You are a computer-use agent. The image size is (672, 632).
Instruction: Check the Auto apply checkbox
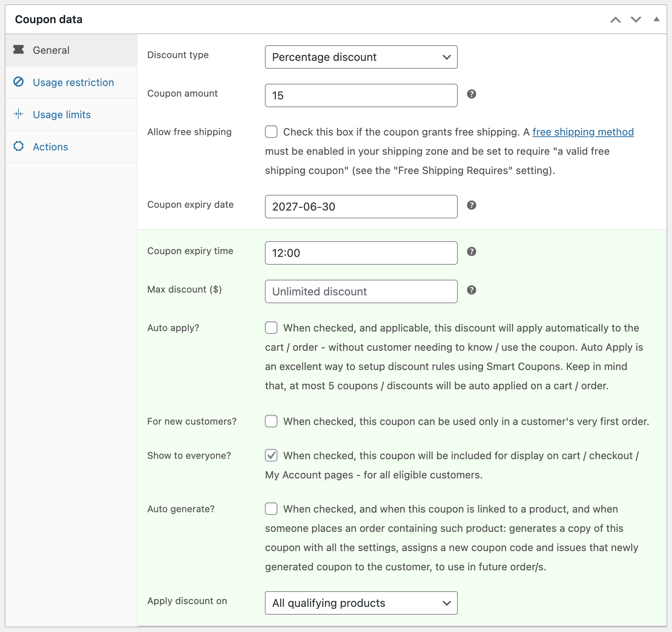[271, 328]
